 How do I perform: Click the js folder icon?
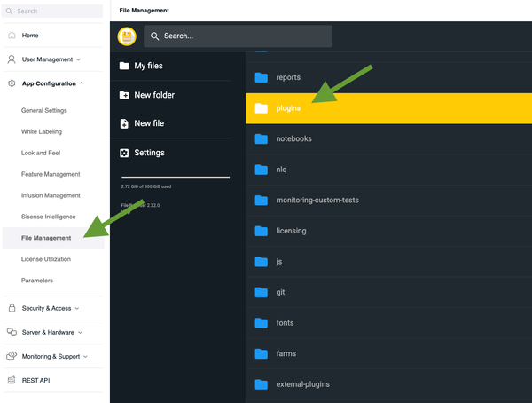coord(262,262)
